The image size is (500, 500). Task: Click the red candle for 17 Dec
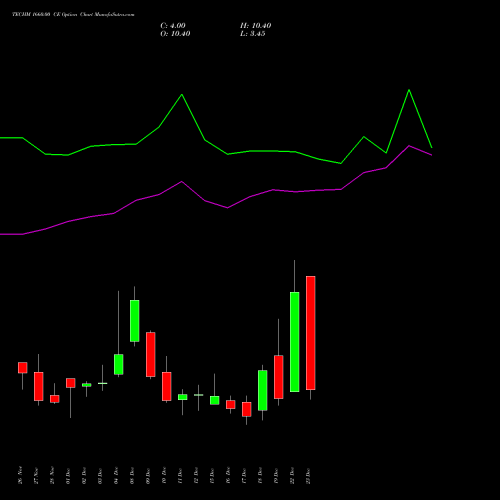pos(247,409)
